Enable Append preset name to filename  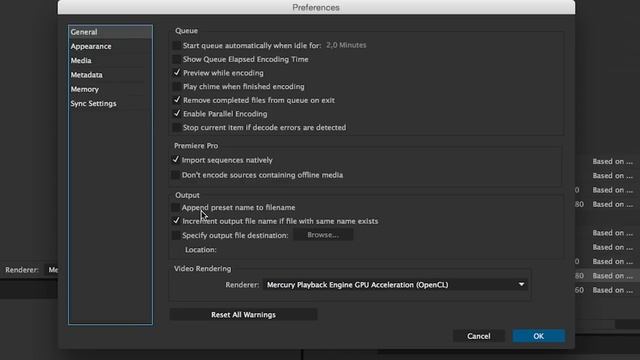(176, 207)
